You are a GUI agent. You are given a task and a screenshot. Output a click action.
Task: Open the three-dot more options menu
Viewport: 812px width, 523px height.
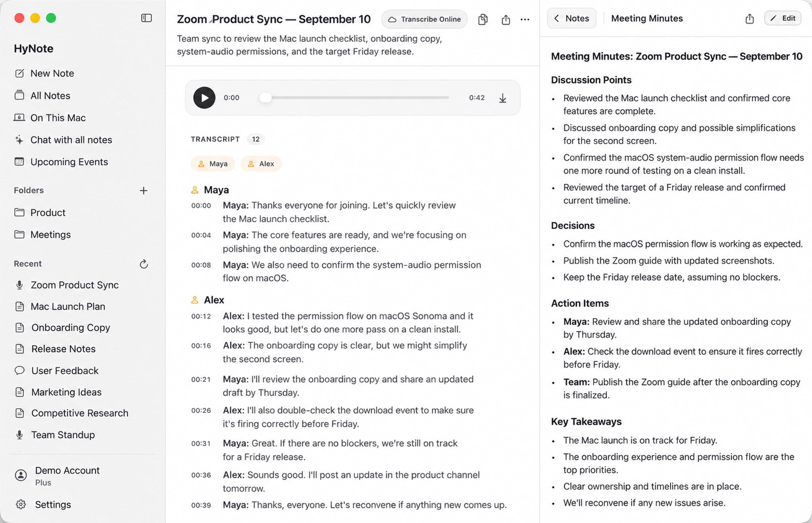(x=525, y=20)
